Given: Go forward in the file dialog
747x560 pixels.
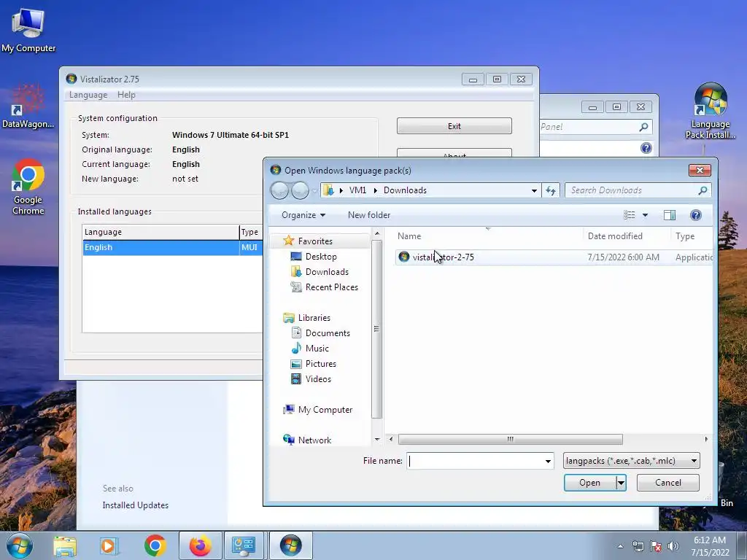Looking at the screenshot, I should click(300, 190).
